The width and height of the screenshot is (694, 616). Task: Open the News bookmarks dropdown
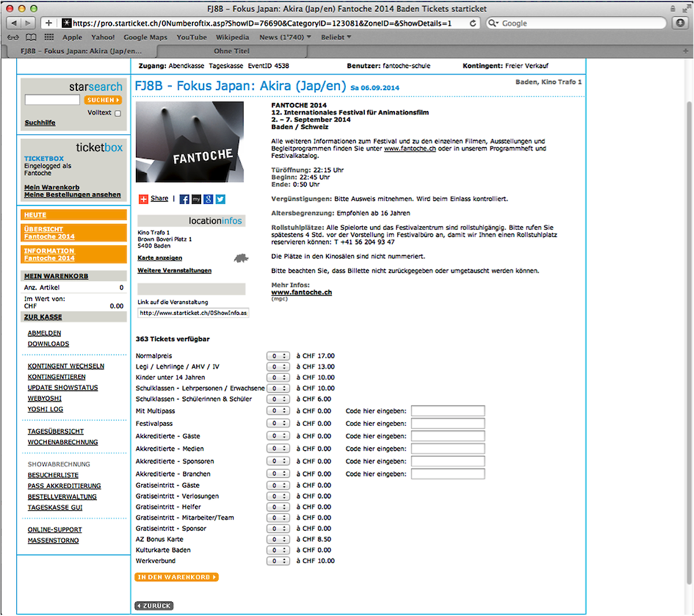[285, 37]
